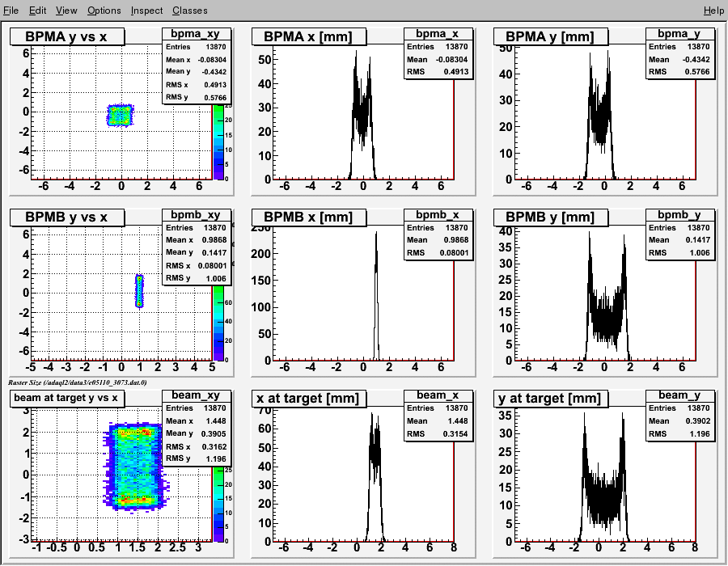
Task: Click the BPMB x histogram peak
Action: pyautogui.click(x=376, y=296)
